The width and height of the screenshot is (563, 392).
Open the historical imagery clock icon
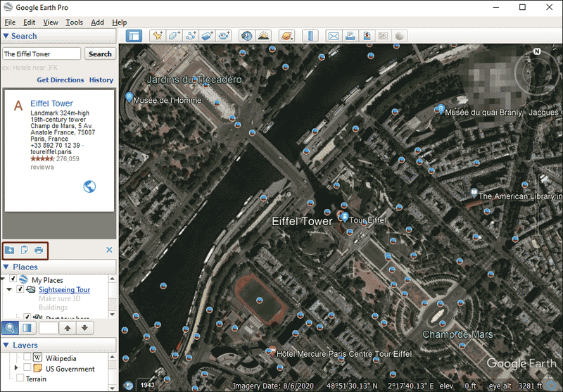247,36
